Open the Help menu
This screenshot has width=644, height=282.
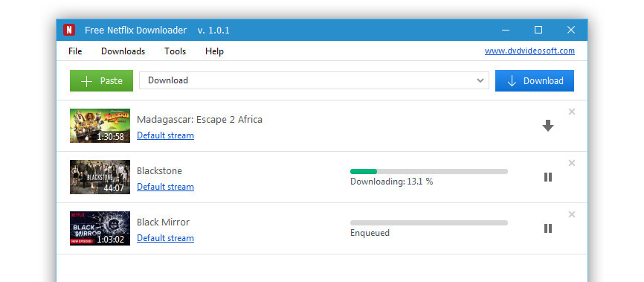214,51
